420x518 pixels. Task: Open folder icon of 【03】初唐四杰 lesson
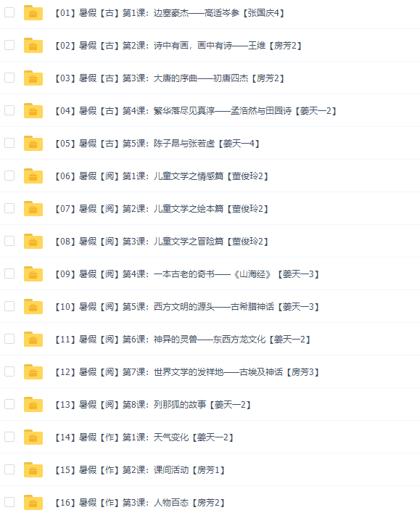[33, 78]
